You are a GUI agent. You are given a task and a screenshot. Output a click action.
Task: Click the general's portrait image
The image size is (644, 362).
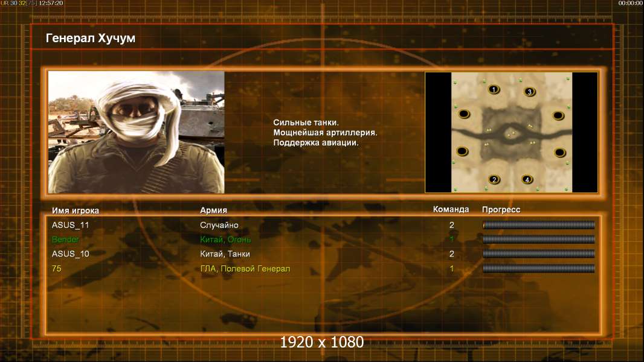(x=137, y=132)
